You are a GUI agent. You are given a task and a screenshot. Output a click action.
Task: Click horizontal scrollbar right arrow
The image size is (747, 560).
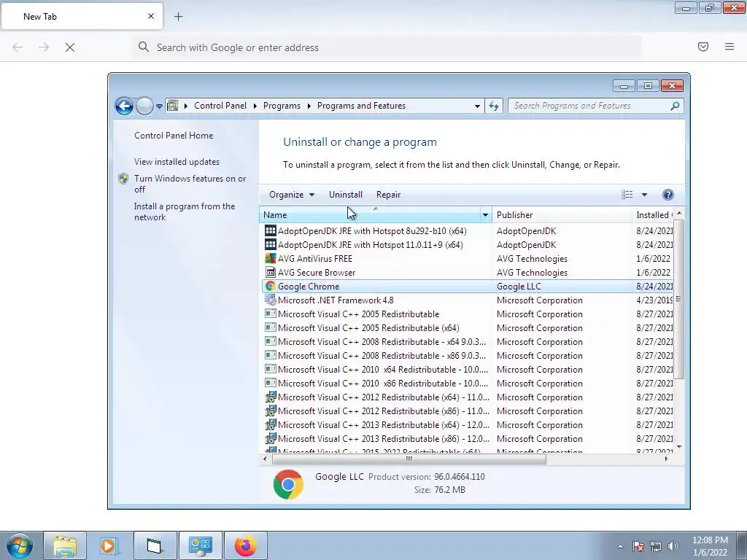pyautogui.click(x=667, y=459)
